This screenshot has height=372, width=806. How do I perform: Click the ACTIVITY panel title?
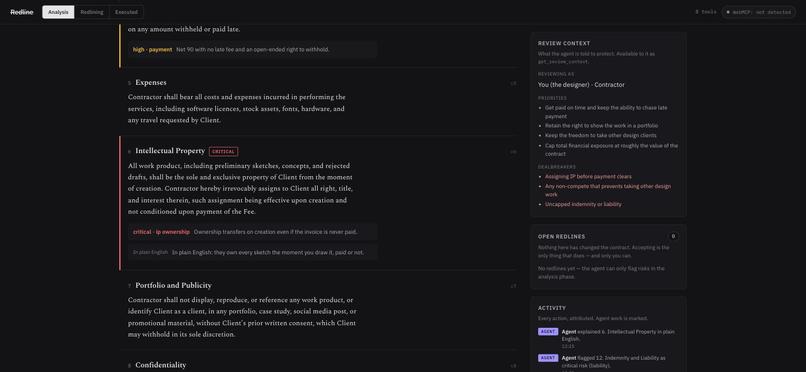coord(552,308)
